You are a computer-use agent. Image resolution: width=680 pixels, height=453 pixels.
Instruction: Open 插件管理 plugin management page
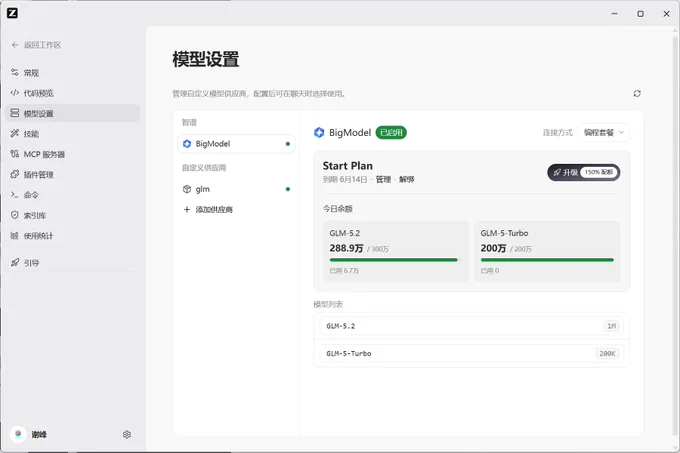pyautogui.click(x=72, y=175)
